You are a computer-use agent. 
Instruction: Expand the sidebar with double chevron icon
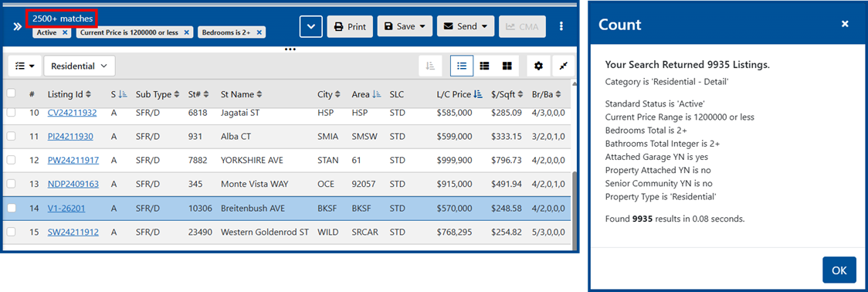(x=18, y=26)
